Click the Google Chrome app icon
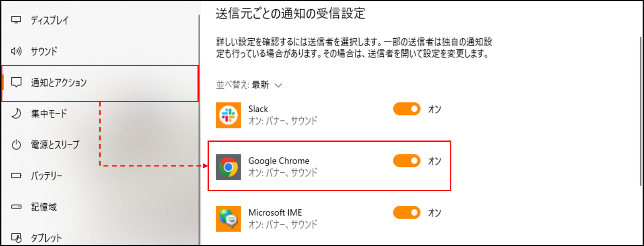 [x=228, y=167]
